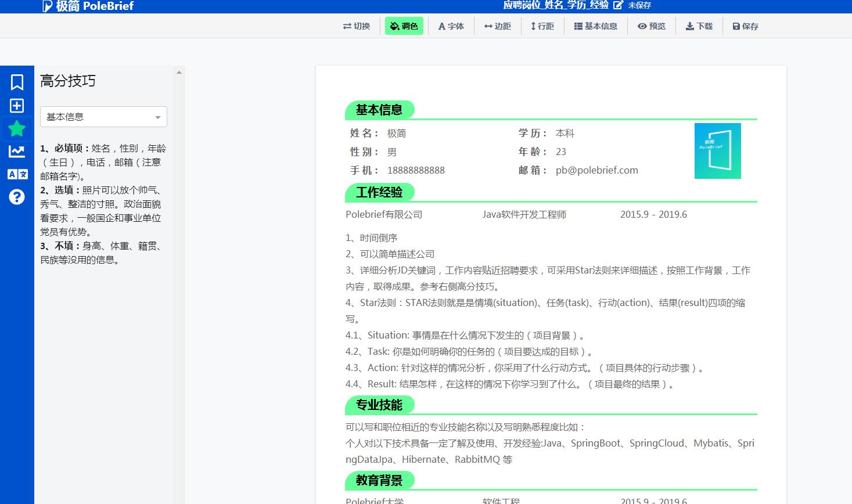Click the 极简 PoleBrief logo
The width and height of the screenshot is (852, 504).
click(x=88, y=6)
